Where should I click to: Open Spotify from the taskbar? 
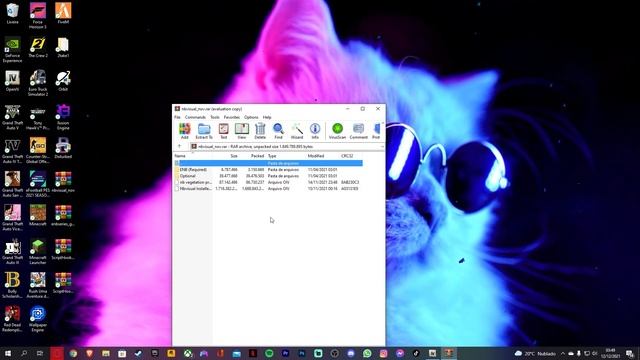pos(269,353)
